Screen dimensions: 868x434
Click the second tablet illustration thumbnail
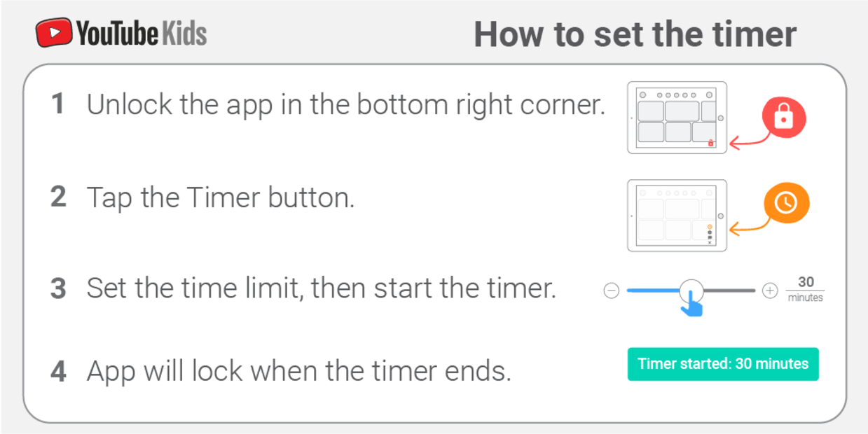(x=677, y=216)
